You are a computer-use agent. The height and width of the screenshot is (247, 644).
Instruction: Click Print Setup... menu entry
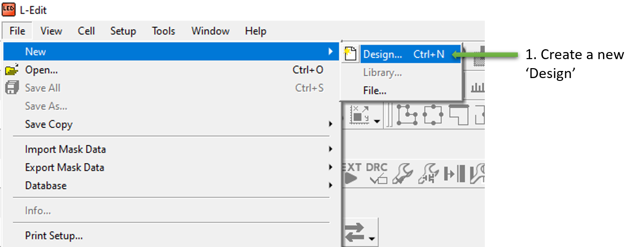pos(54,236)
